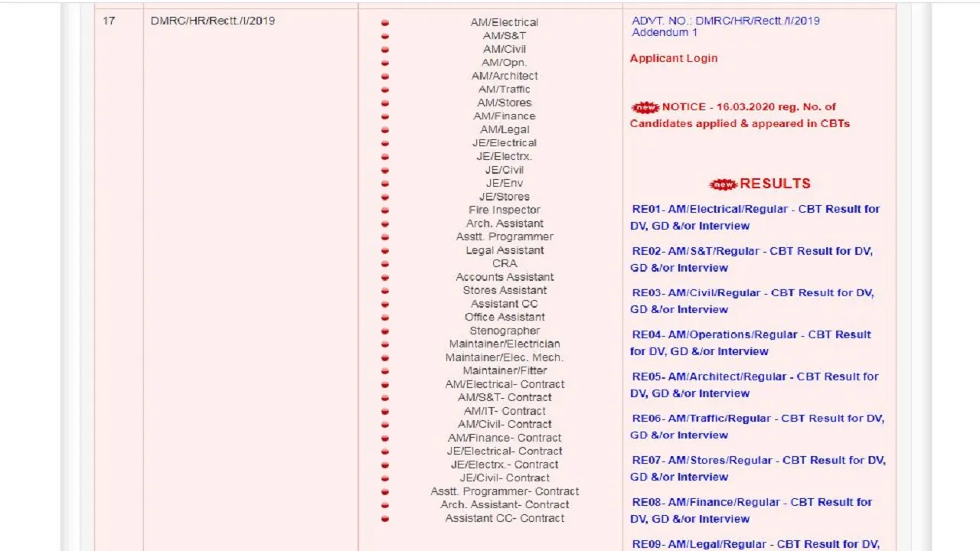The height and width of the screenshot is (551, 980).
Task: Click red bullet next to AM/Stores
Action: coord(385,103)
